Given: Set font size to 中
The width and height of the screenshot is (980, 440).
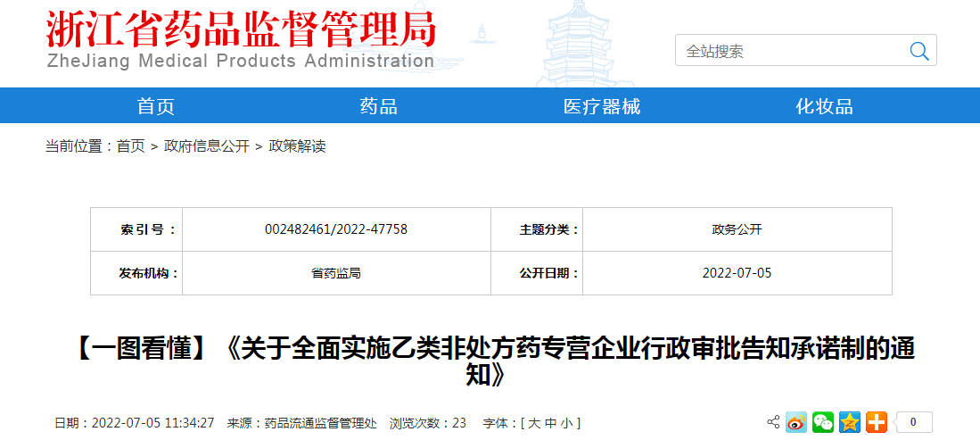Looking at the screenshot, I should coord(550,424).
